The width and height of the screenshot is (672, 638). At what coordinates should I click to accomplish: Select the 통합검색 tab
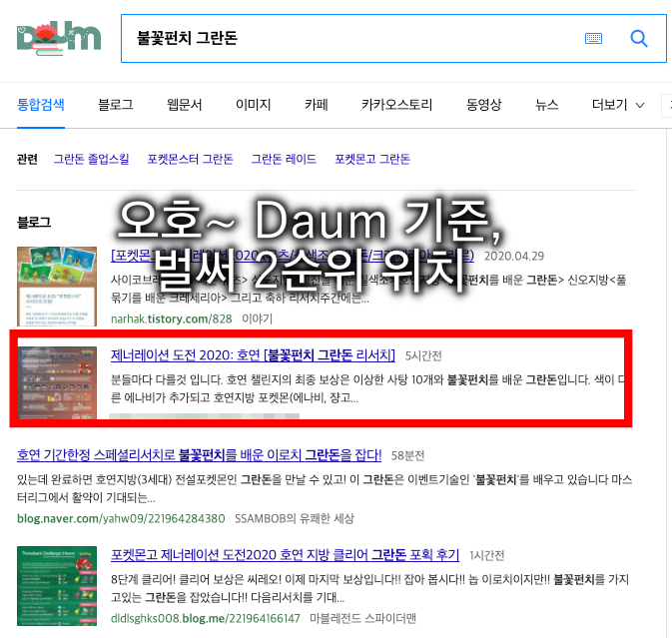pos(41,105)
